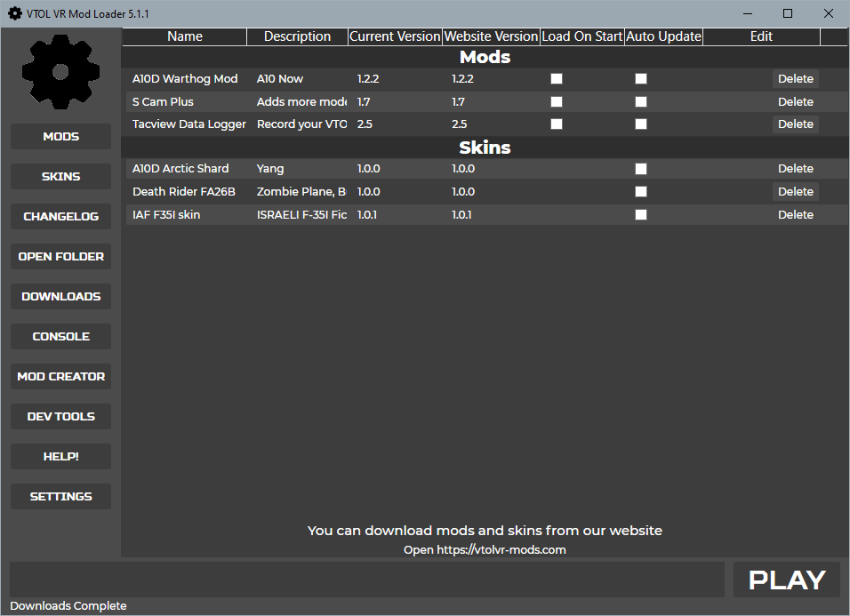Image resolution: width=850 pixels, height=616 pixels.
Task: Toggle Load On Start for Tacview Data Logger
Action: [x=557, y=124]
